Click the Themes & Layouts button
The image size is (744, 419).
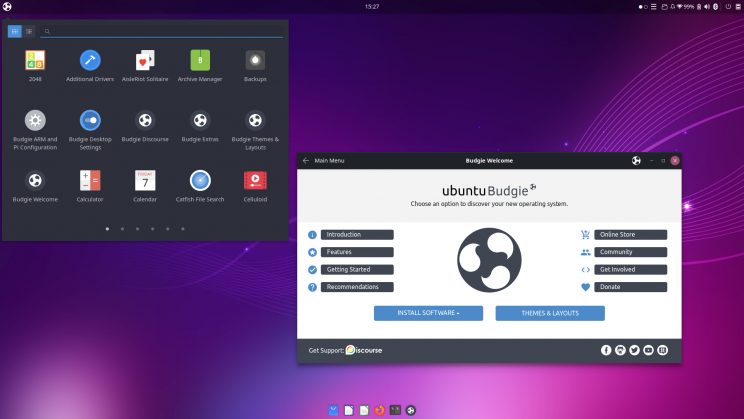[x=550, y=313]
